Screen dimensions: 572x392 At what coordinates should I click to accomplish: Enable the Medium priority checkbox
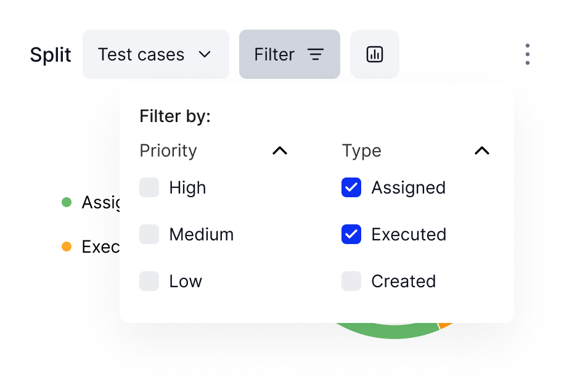point(149,234)
